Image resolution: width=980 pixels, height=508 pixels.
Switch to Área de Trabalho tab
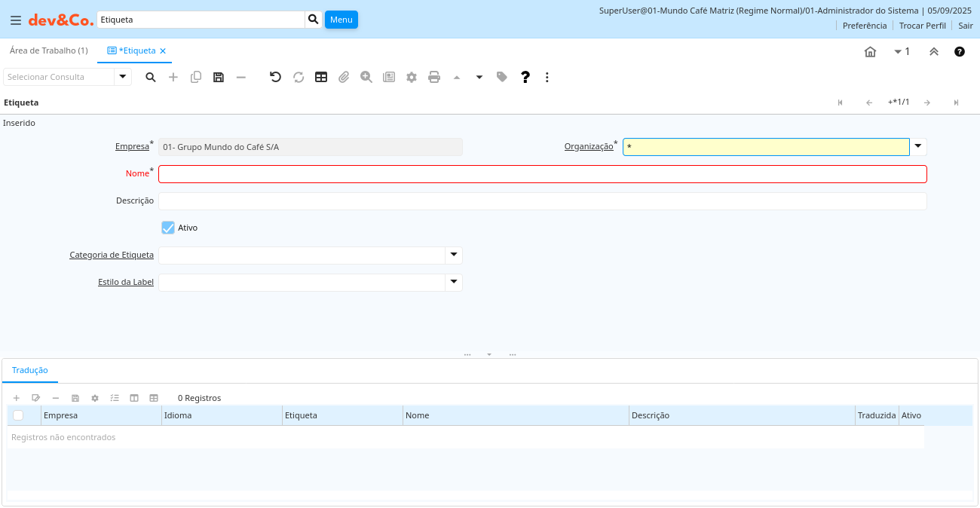tap(48, 50)
